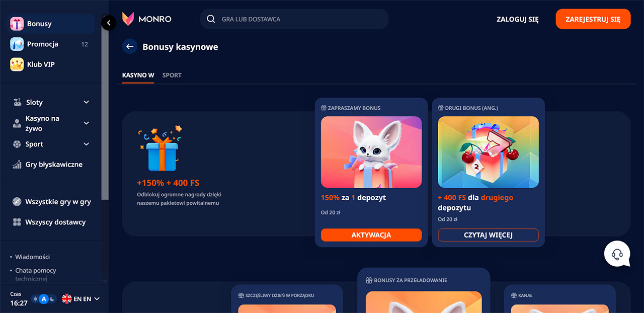
Task: Switch to the SPORT tab
Action: coord(172,75)
